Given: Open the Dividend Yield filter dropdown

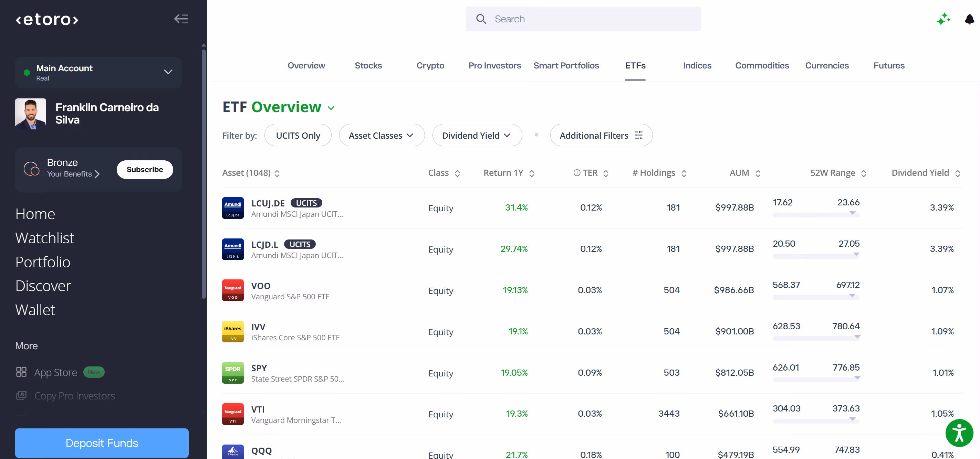Looking at the screenshot, I should (477, 135).
